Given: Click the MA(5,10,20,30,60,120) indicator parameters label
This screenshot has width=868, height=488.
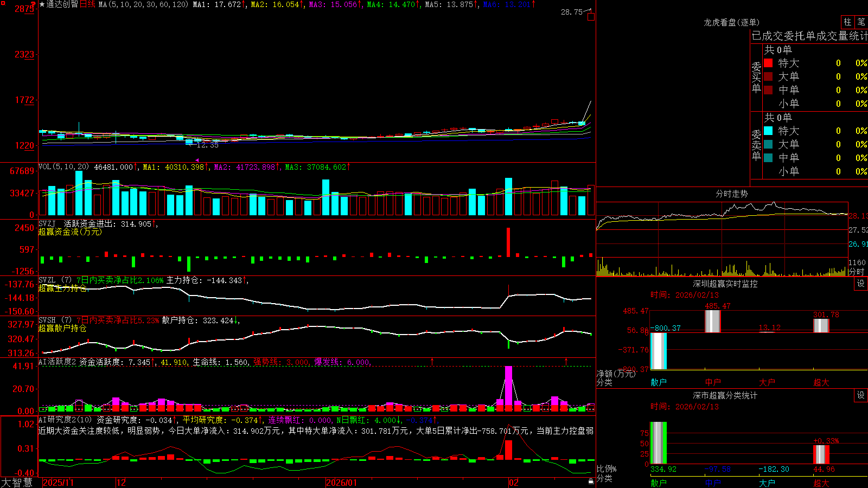Looking at the screenshot, I should point(143,4).
